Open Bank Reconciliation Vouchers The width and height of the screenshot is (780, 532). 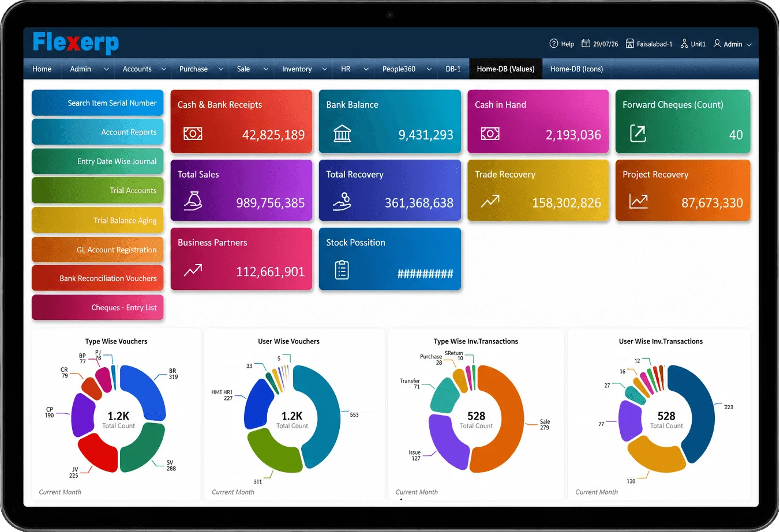point(97,278)
